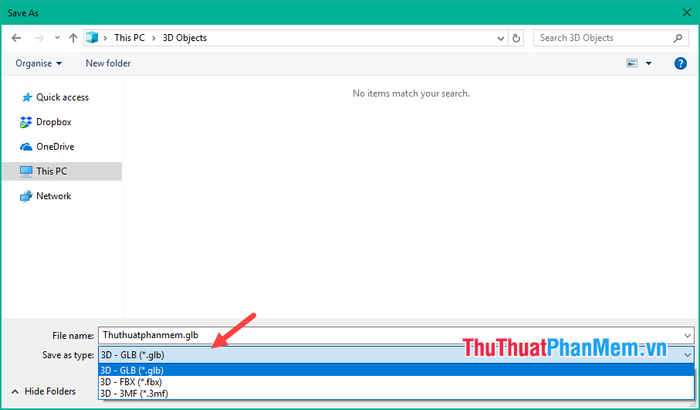
Task: Click the Network icon in sidebar
Action: [x=26, y=196]
